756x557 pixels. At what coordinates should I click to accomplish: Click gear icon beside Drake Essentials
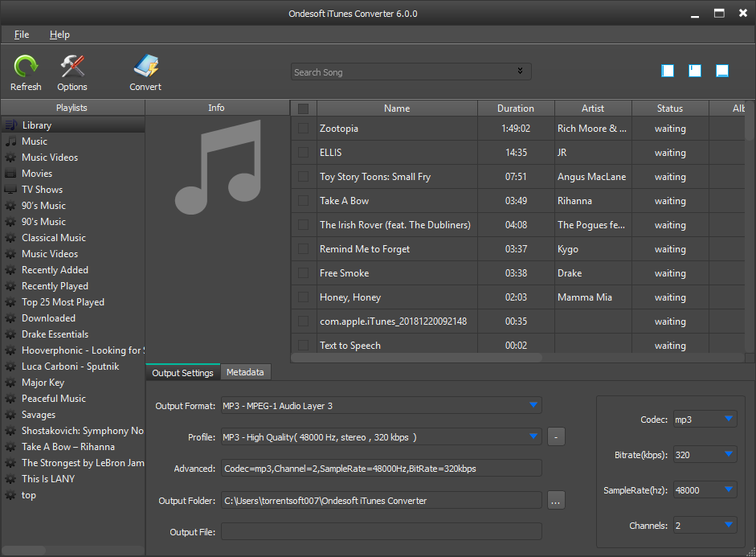[x=10, y=334]
